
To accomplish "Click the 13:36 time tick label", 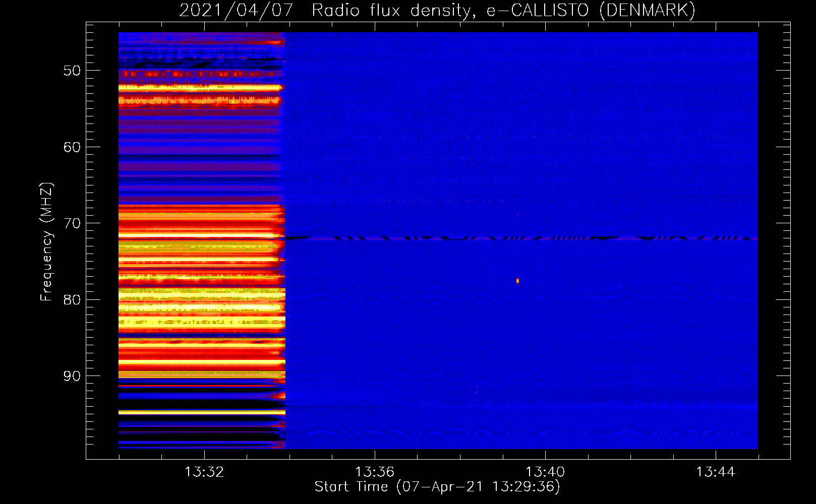I will [x=375, y=472].
